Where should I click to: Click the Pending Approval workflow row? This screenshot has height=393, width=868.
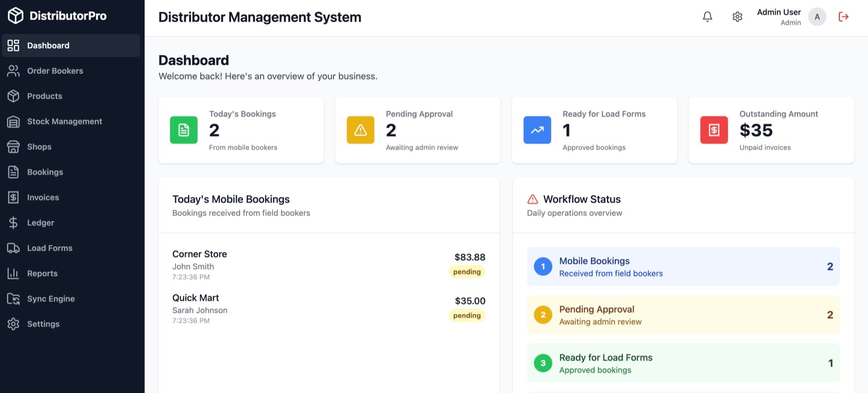click(x=683, y=315)
